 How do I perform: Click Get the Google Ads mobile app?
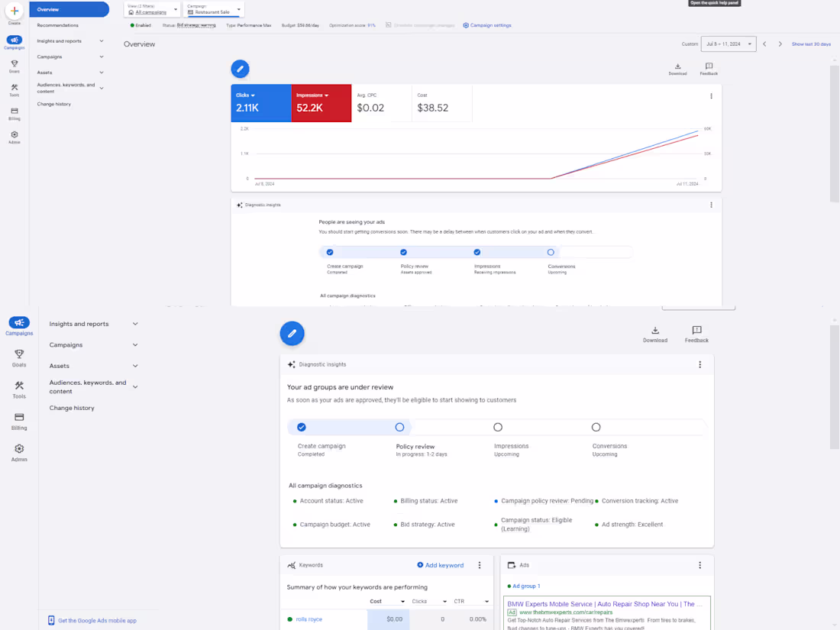pos(97,620)
